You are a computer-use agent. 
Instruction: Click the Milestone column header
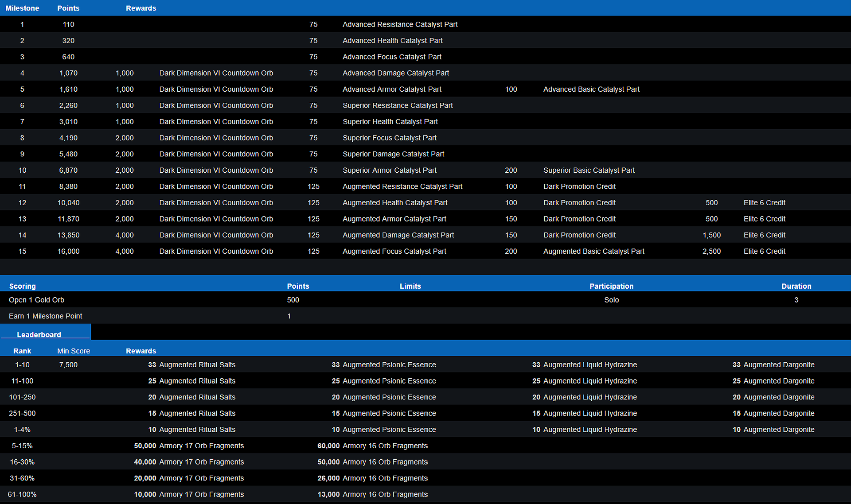[x=22, y=8]
